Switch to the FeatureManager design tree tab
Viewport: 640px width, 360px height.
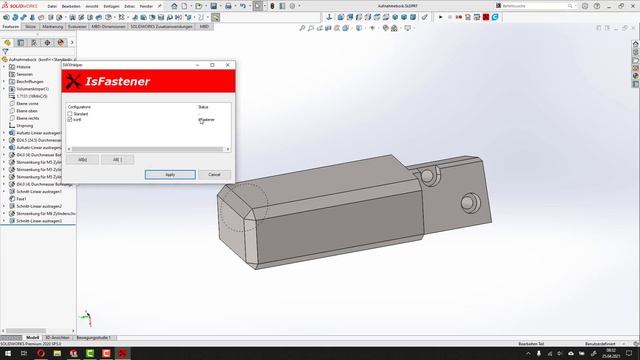point(7,42)
